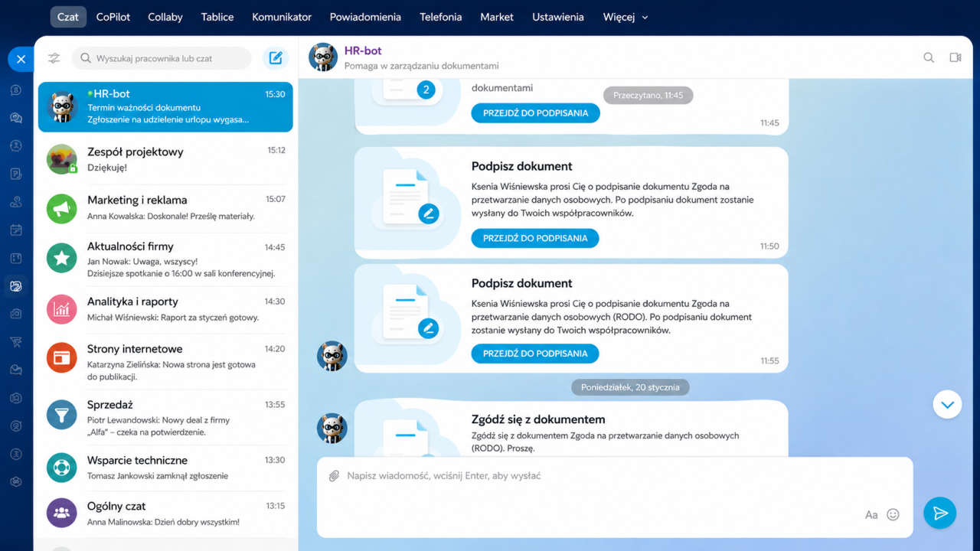Screen dimensions: 980x551
Task: Click the paperclip attach file icon
Action: click(x=334, y=476)
